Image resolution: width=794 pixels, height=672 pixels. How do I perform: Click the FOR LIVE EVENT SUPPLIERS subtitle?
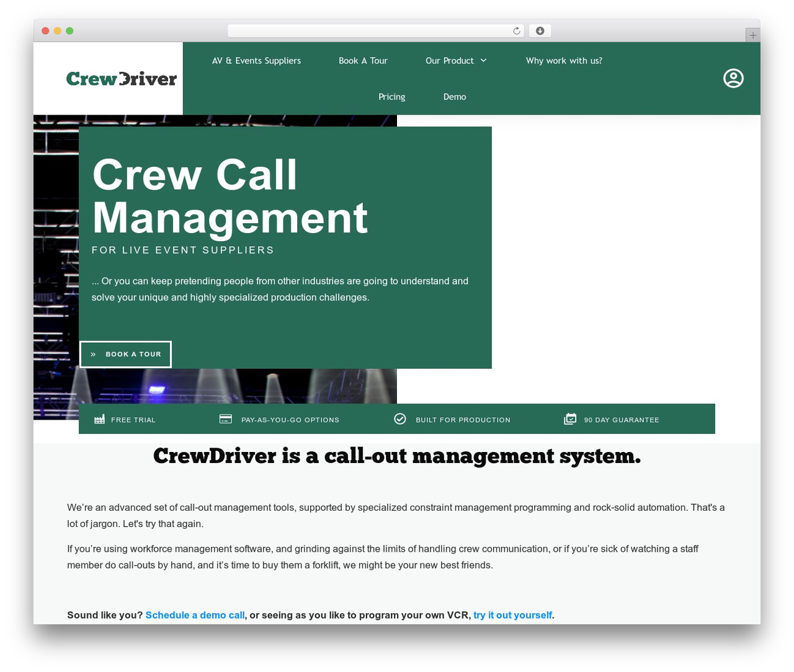pos(183,250)
